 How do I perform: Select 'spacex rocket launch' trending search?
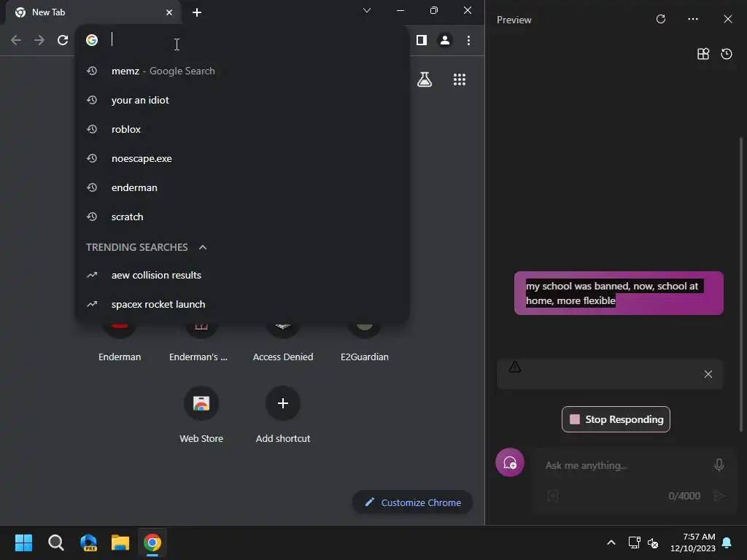[242, 304]
